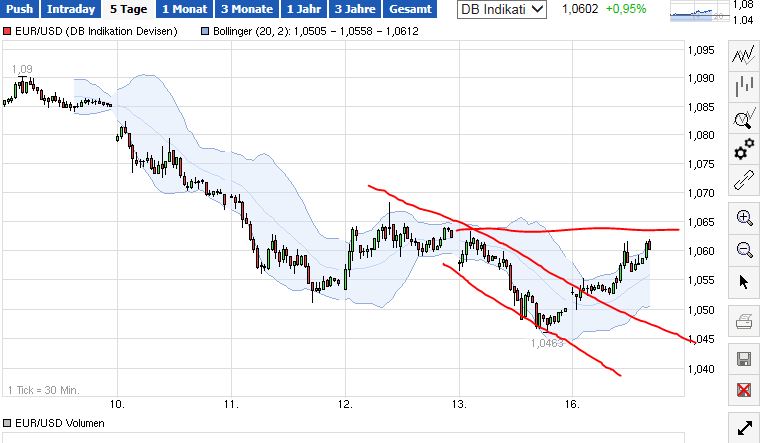This screenshot has width=760, height=443.
Task: Open the 3 Monate timeframe
Action: click(247, 9)
